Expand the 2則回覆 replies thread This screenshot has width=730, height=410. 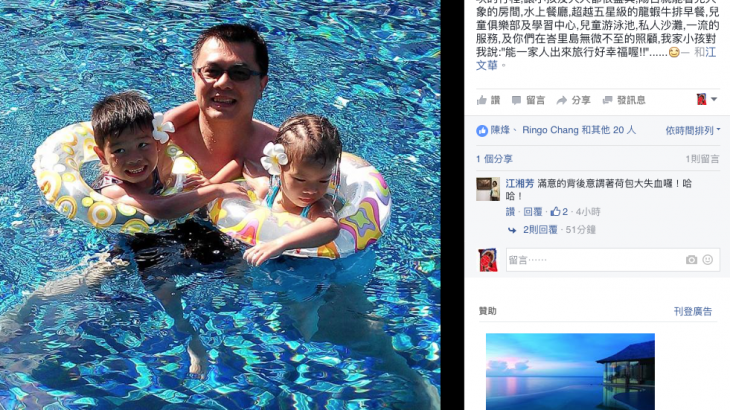(x=540, y=229)
